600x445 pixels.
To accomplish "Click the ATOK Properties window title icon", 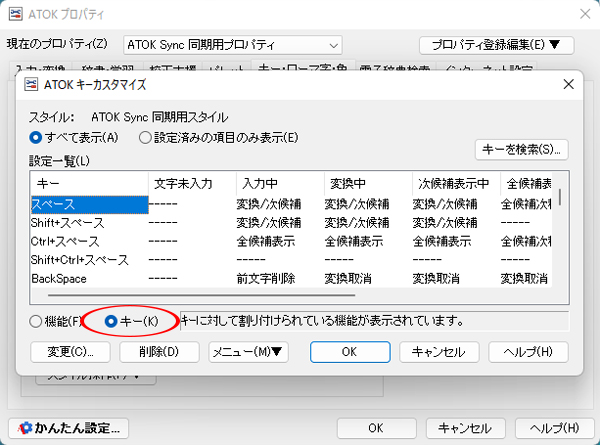I will pyautogui.click(x=15, y=14).
